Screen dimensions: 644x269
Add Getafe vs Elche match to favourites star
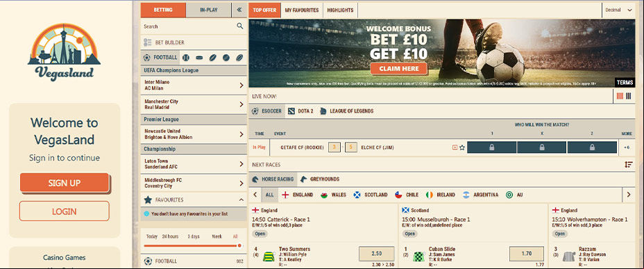click(x=462, y=147)
